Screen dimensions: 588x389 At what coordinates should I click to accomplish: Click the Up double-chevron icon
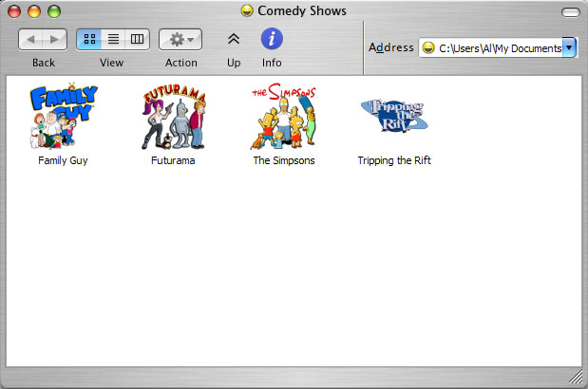(x=234, y=39)
